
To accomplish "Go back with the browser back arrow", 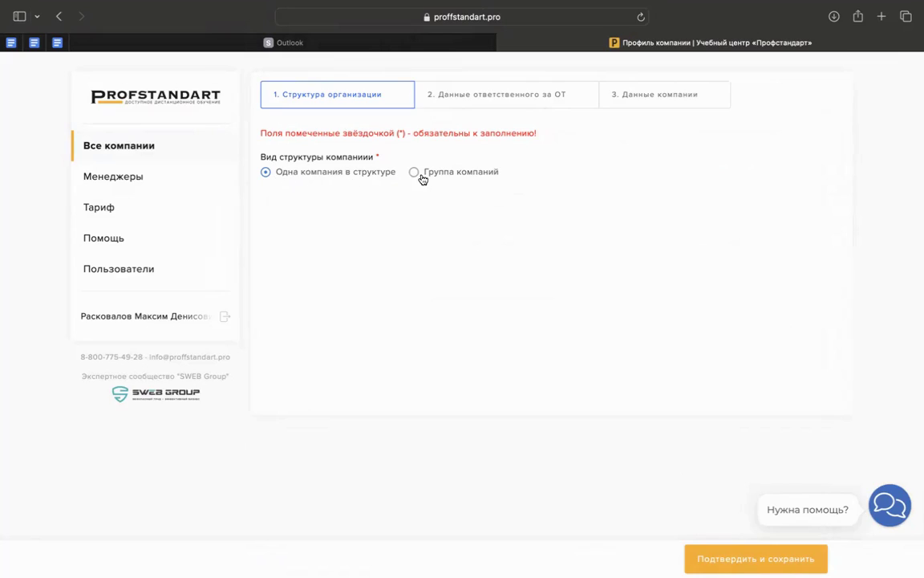I will [x=59, y=17].
